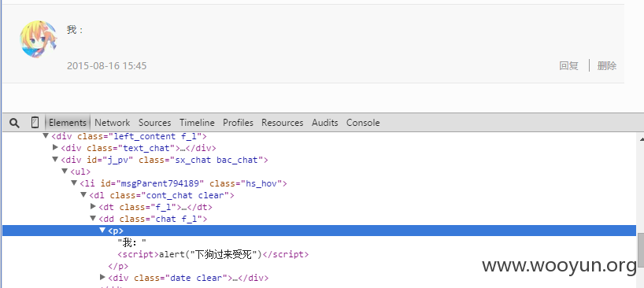Collapse the dd chat f_l node
The height and width of the screenshot is (288, 644).
[93, 219]
